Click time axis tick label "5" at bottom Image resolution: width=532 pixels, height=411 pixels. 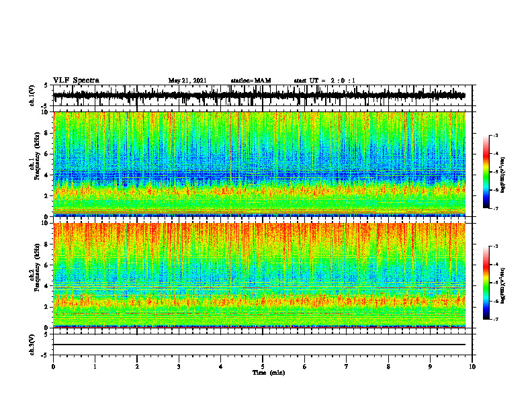(263, 367)
